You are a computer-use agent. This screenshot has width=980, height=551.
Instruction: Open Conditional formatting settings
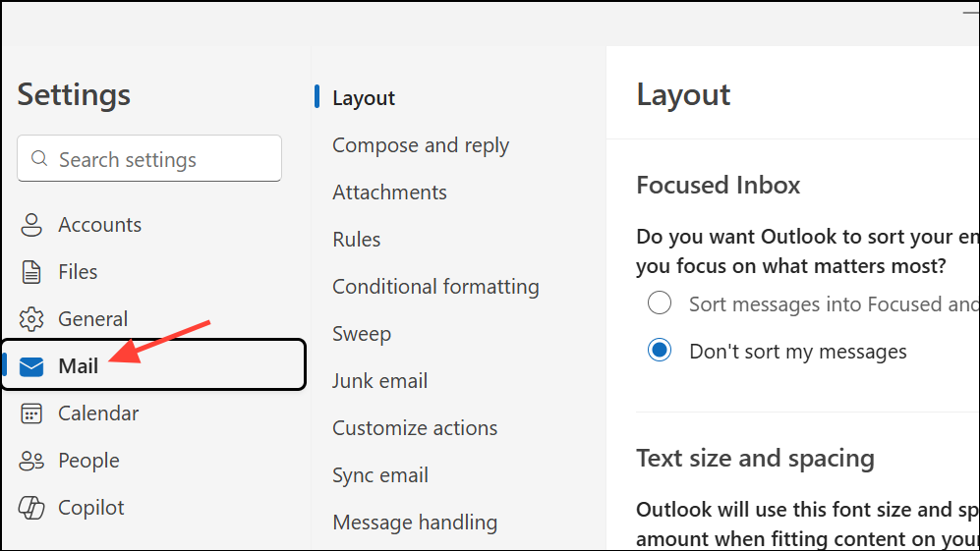(435, 287)
